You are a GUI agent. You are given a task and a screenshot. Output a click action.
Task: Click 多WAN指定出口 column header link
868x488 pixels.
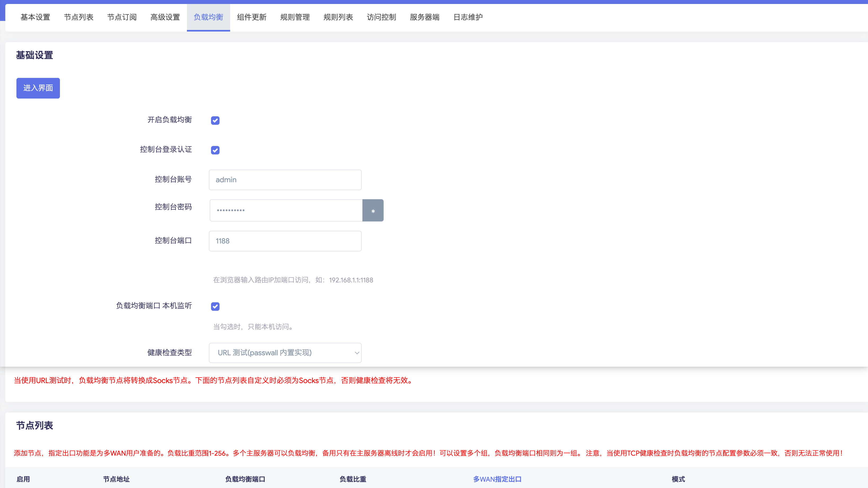click(497, 479)
